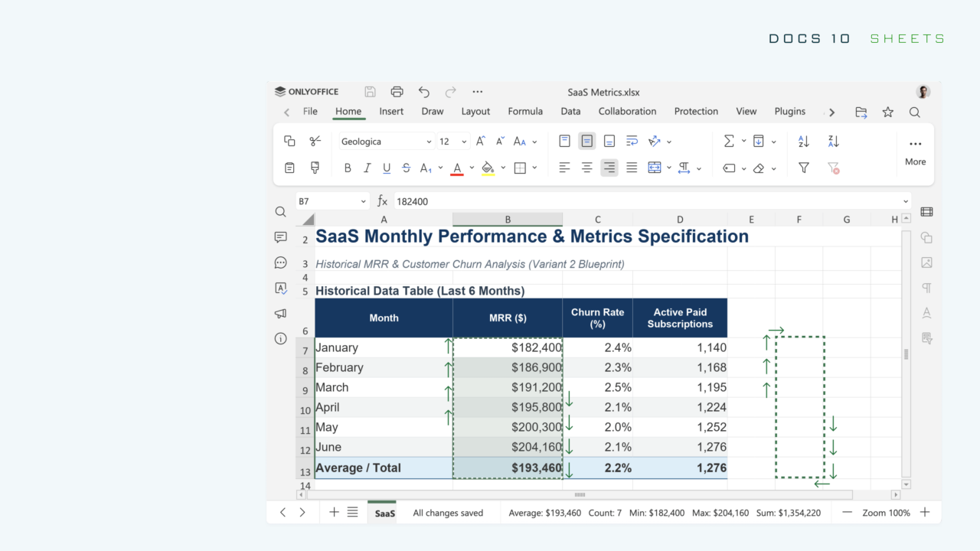Click the More toolbar button
Screen dimensions: 980x551
915,152
